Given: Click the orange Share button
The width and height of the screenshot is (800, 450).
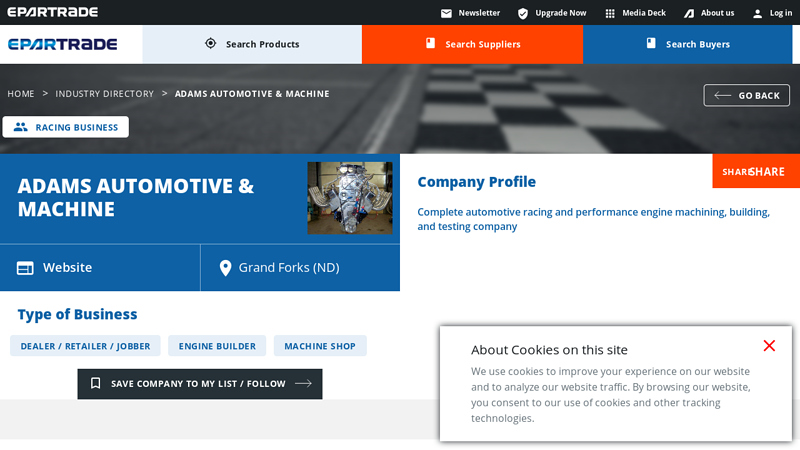Looking at the screenshot, I should point(756,171).
